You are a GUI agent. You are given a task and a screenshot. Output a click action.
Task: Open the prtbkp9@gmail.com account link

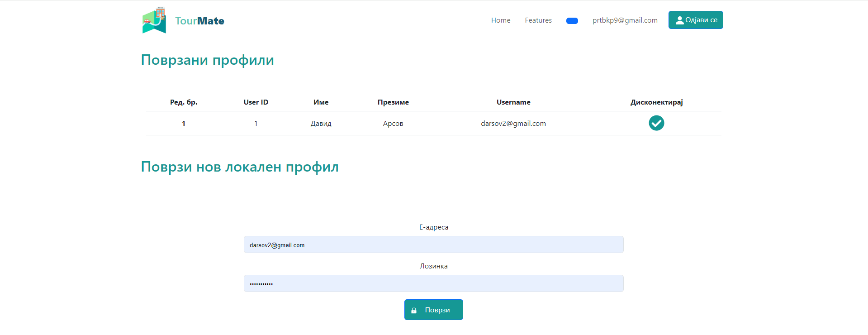[x=625, y=20]
